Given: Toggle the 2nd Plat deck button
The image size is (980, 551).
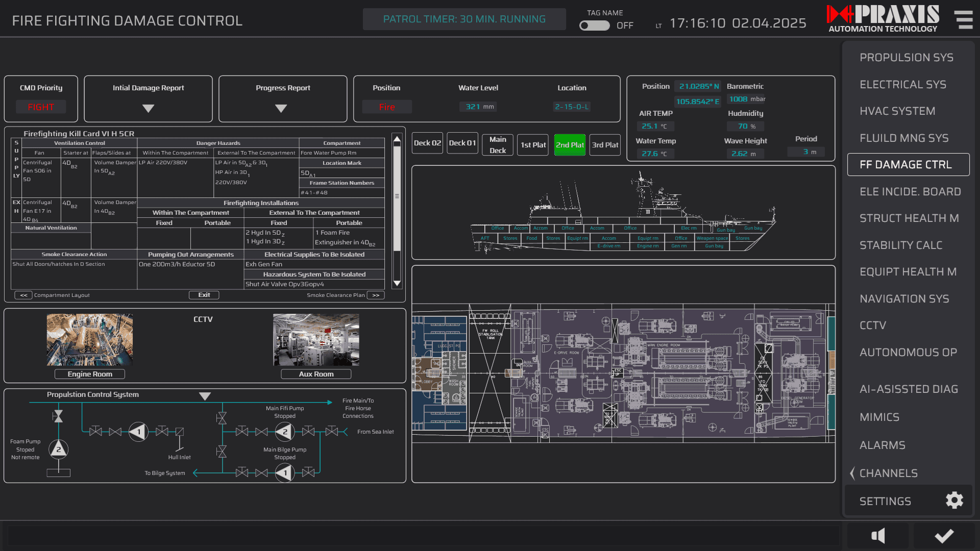Looking at the screenshot, I should tap(570, 145).
